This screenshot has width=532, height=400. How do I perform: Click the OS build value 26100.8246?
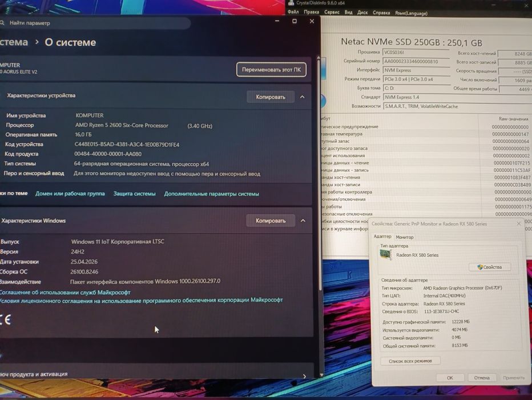(84, 272)
